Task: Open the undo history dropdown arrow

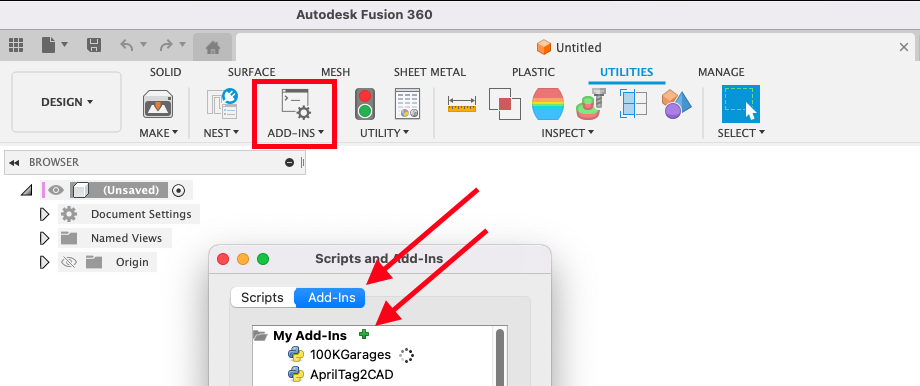Action: [143, 45]
